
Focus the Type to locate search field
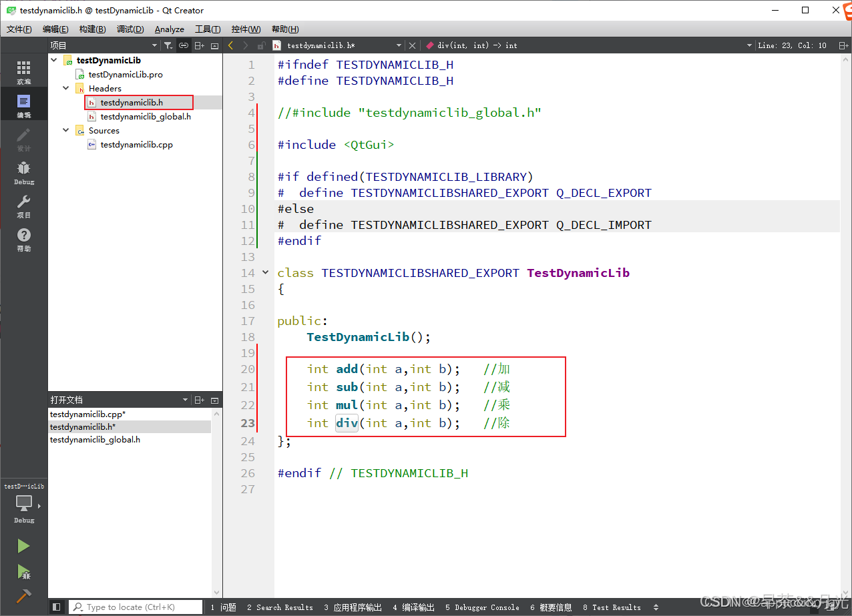click(x=136, y=607)
